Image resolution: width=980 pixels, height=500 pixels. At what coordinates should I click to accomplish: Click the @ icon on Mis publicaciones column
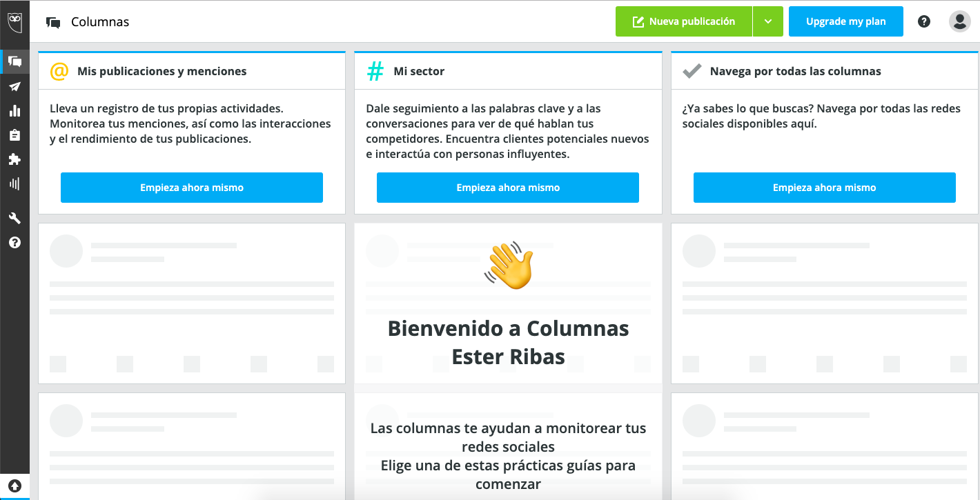pyautogui.click(x=59, y=71)
